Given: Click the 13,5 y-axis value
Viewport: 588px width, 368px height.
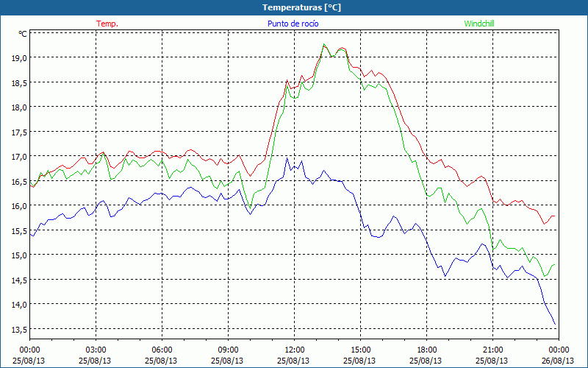Looking at the screenshot, I should click(x=19, y=329).
